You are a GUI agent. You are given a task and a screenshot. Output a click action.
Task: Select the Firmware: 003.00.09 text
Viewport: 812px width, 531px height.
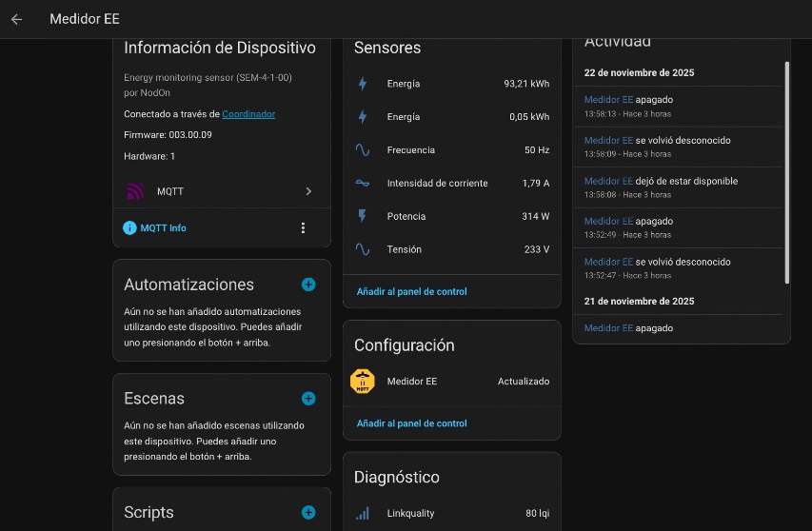pyautogui.click(x=168, y=135)
